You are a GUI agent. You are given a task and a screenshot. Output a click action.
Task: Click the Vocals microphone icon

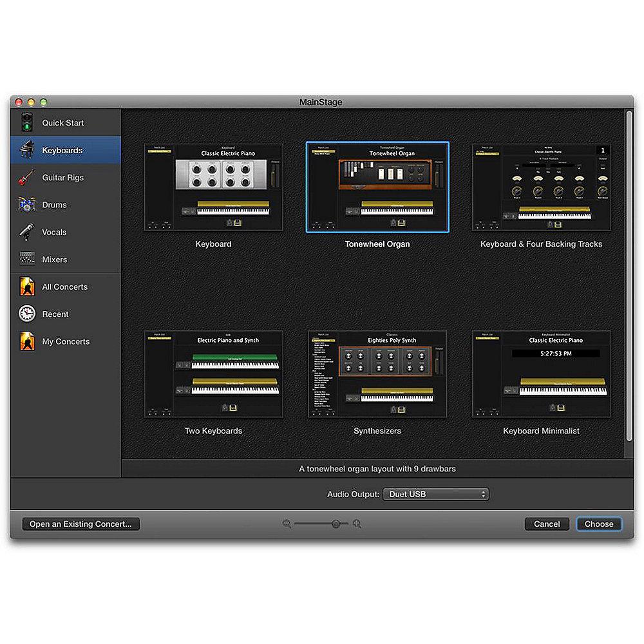click(x=27, y=232)
